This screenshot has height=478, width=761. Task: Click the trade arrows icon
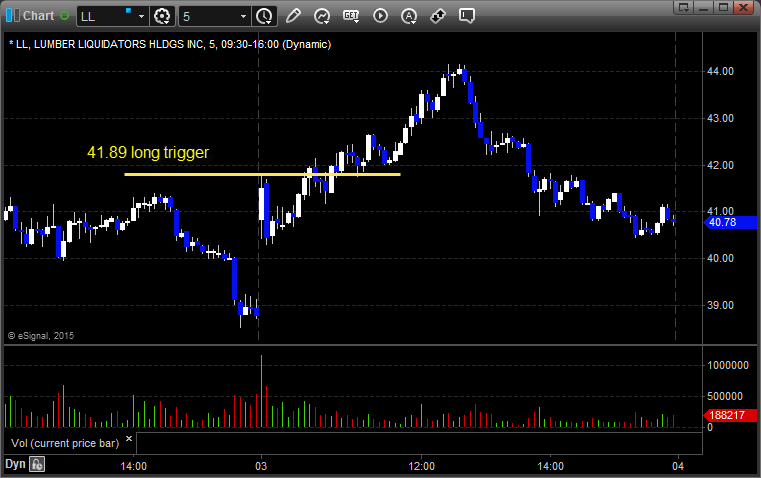(x=438, y=16)
